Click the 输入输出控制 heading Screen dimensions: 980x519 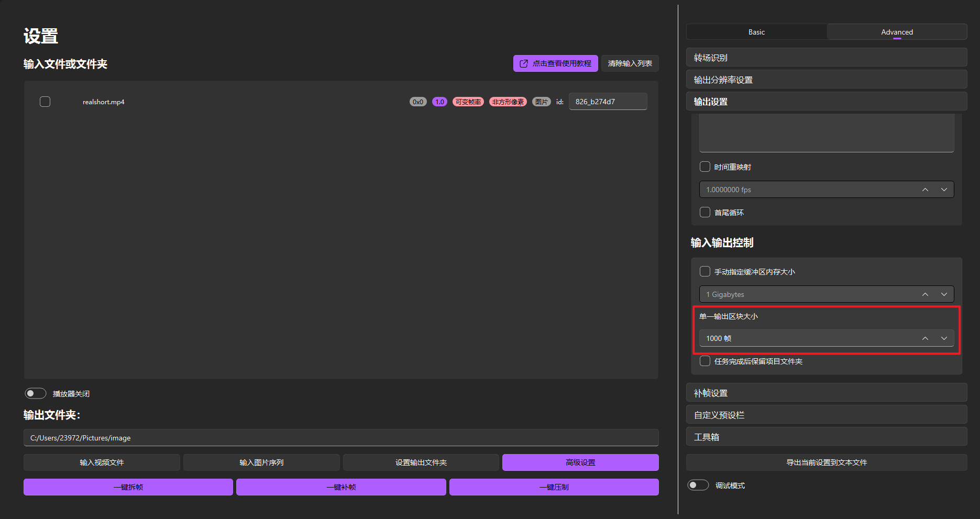[722, 242]
